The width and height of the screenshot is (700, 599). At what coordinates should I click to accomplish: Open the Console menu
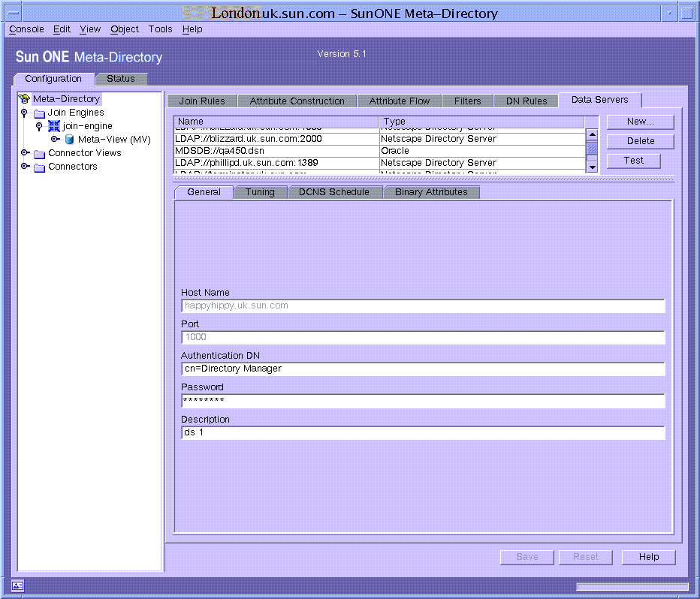[26, 29]
